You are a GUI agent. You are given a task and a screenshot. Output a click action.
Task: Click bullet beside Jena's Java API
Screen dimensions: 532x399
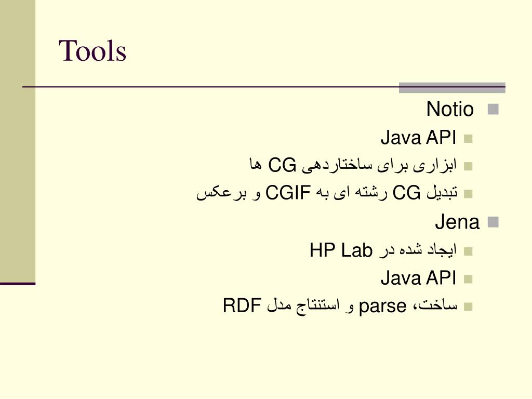coord(468,279)
